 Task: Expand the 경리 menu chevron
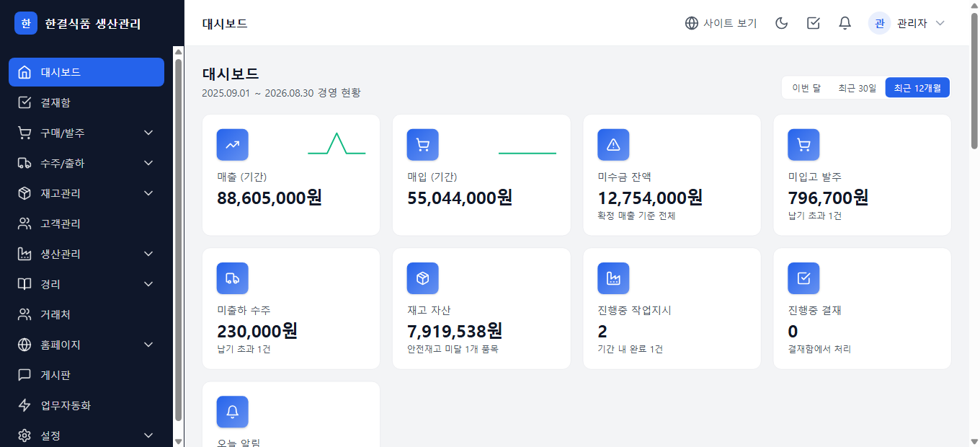[x=148, y=284]
